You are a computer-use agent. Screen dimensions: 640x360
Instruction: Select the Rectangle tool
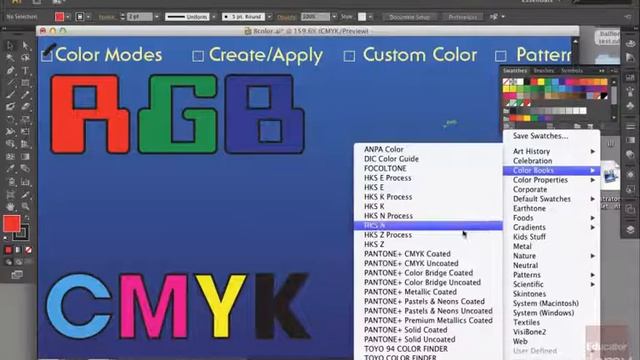[25, 83]
